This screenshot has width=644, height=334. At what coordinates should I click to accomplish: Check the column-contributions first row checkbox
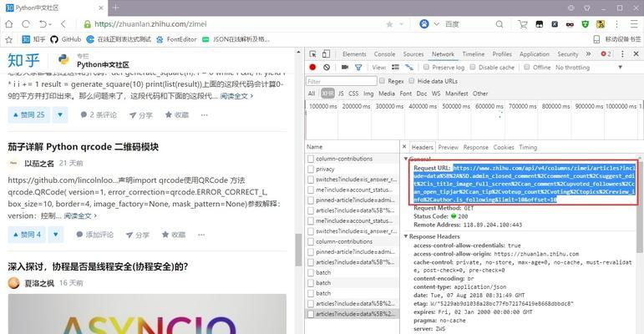click(x=311, y=159)
